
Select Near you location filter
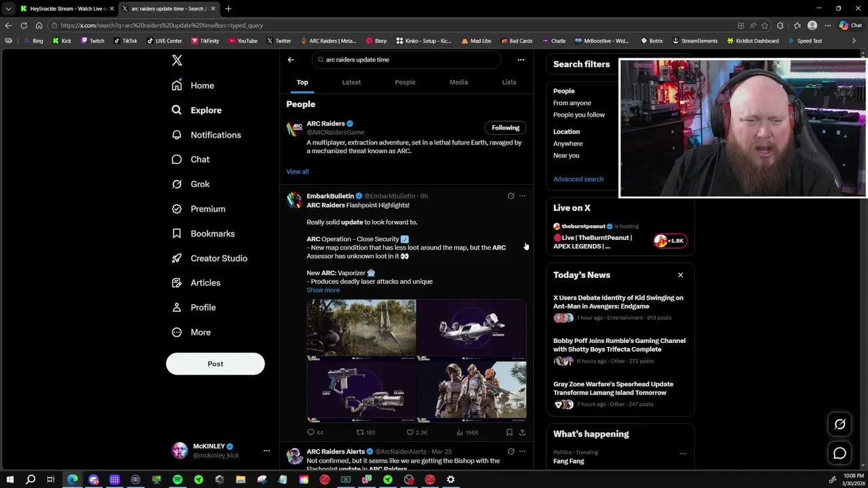(566, 155)
